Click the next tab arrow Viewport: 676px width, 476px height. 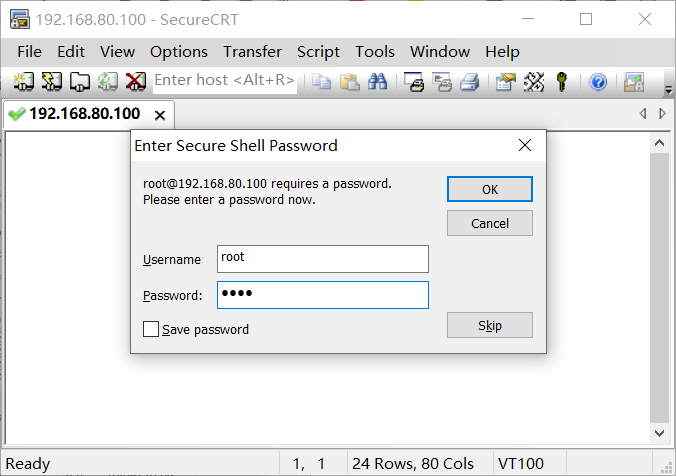click(662, 114)
